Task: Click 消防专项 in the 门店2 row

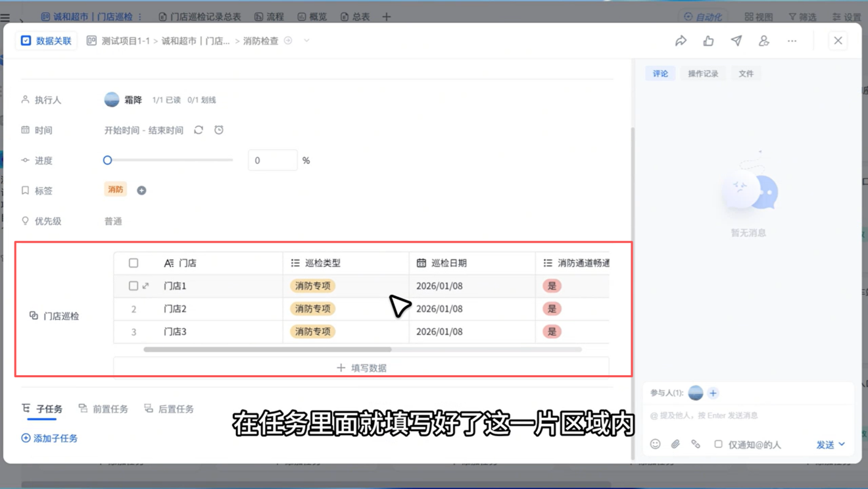Action: point(312,309)
